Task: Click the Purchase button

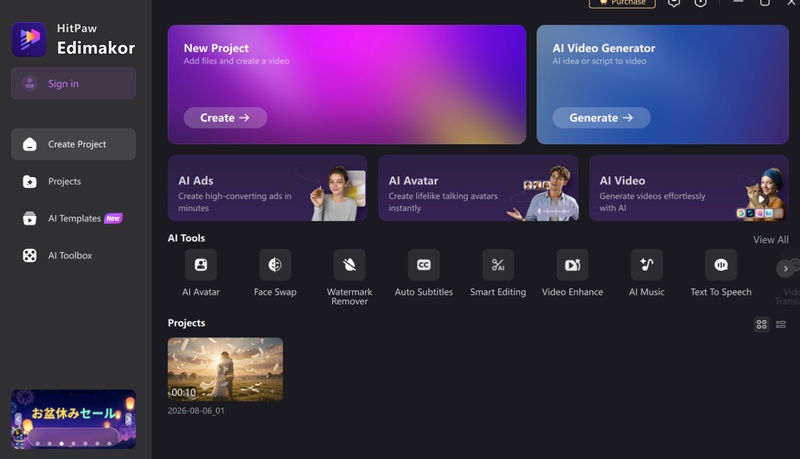Action: coord(622,3)
